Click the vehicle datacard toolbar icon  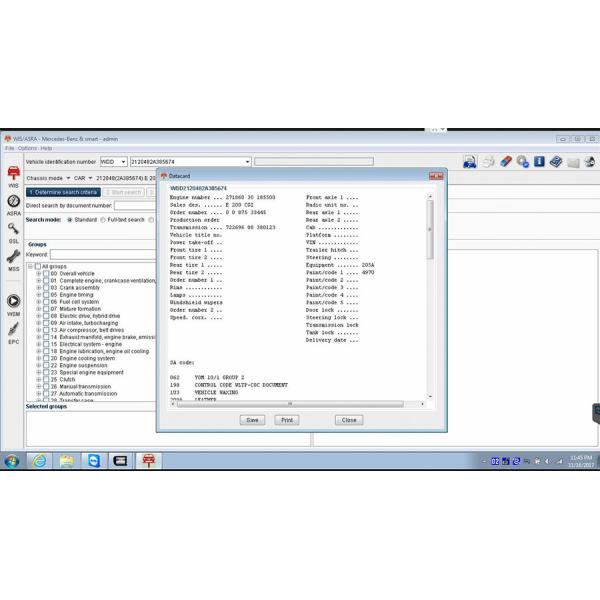(x=470, y=161)
